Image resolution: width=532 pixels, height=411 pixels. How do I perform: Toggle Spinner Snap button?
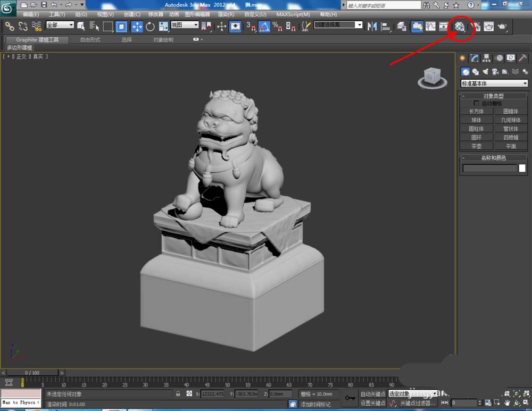click(291, 26)
